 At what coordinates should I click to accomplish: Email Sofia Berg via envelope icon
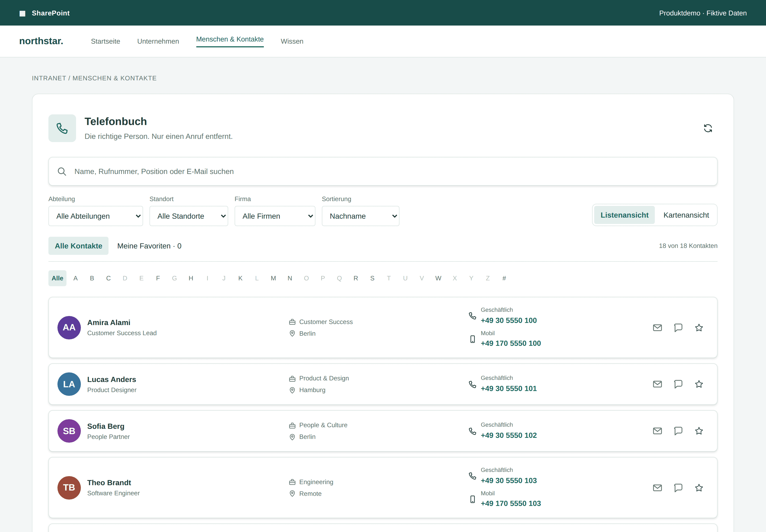(x=657, y=431)
